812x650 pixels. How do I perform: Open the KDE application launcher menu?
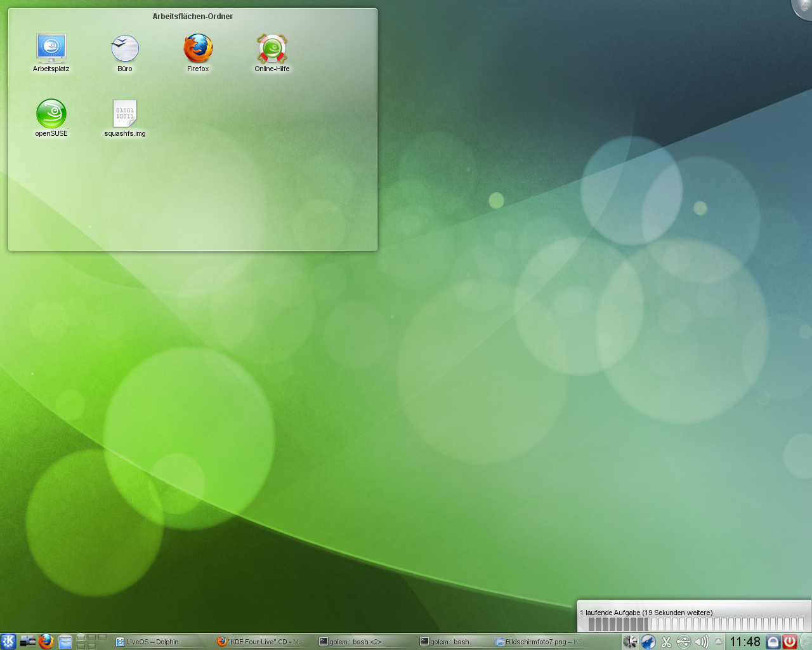pyautogui.click(x=8, y=641)
